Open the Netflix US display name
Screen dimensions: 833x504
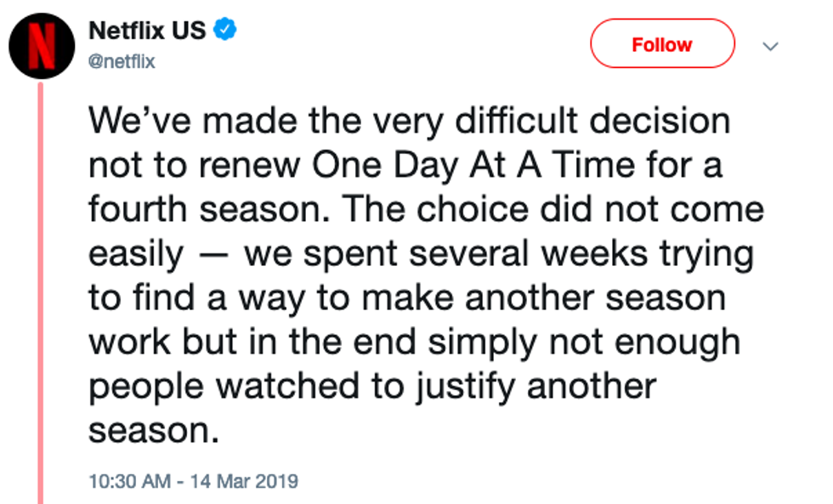147,31
